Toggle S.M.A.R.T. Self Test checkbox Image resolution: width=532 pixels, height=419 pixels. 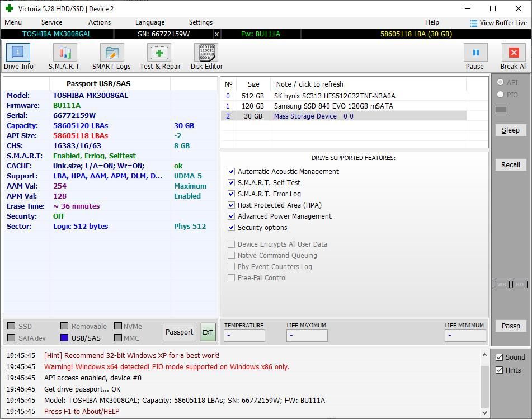(x=231, y=182)
